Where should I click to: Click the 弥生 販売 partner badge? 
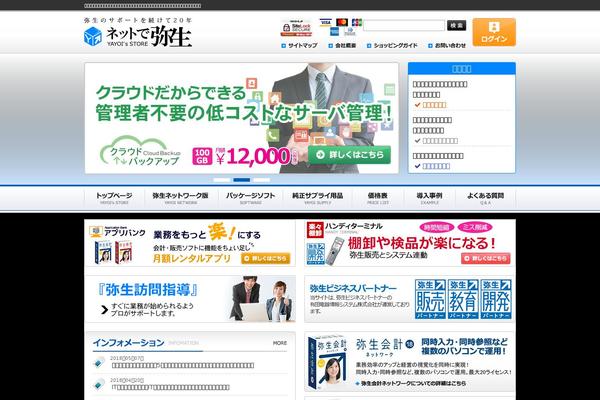tap(430, 299)
